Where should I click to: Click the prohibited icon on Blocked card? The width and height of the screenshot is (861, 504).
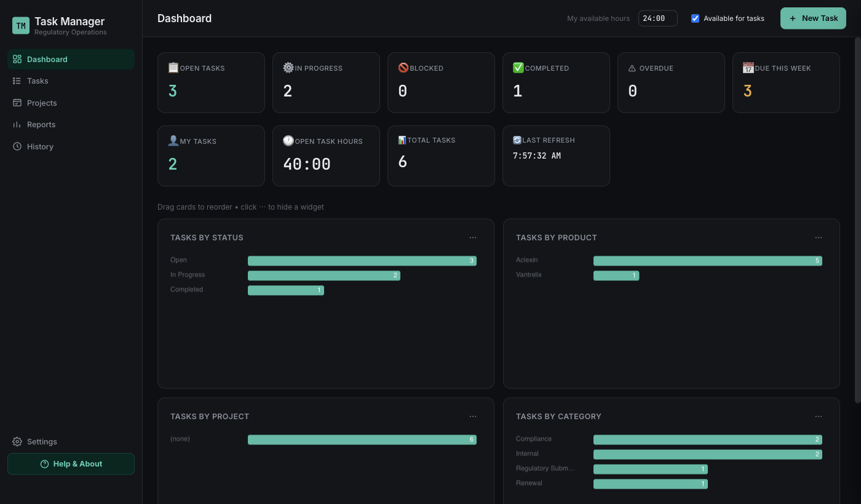[403, 68]
